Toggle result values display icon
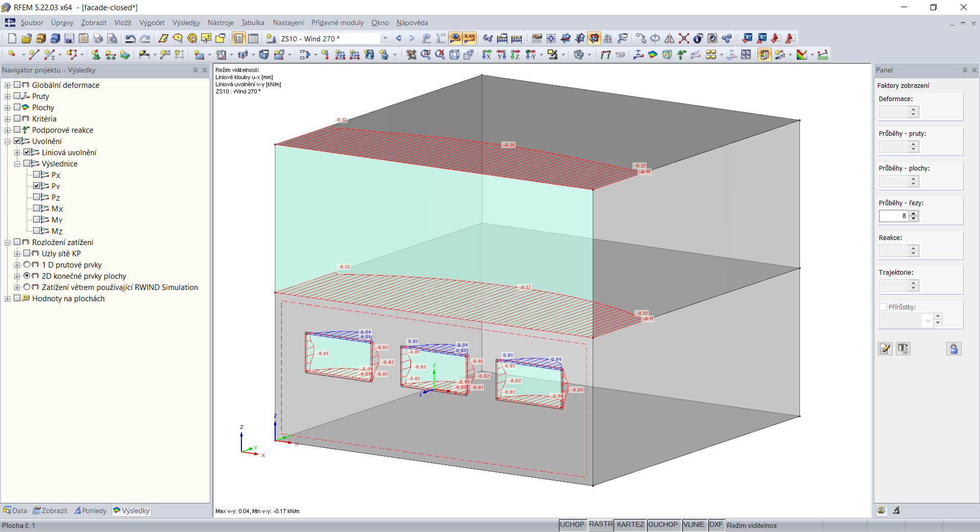 tap(470, 38)
